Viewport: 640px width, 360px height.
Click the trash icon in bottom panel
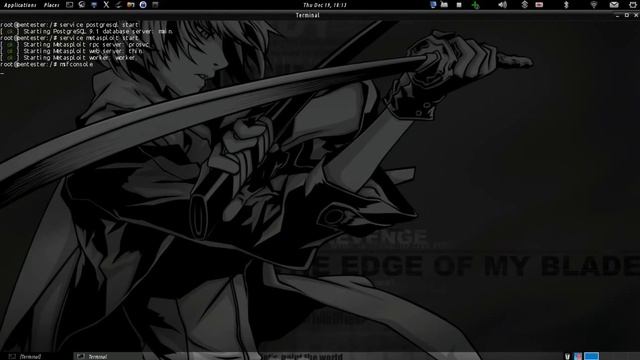[567, 356]
